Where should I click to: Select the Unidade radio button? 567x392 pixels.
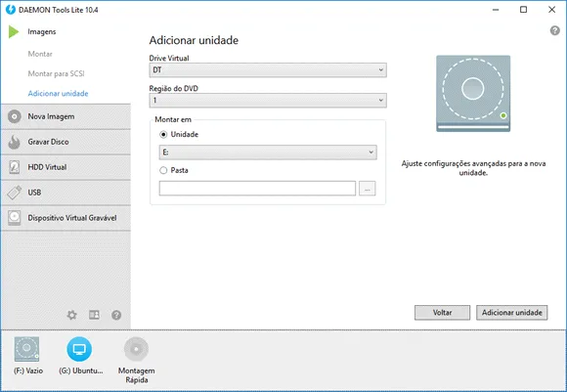click(x=163, y=135)
